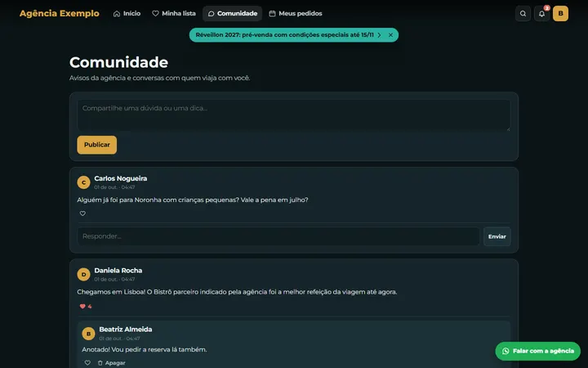Click Carlos's Noronha question text

pos(193,200)
